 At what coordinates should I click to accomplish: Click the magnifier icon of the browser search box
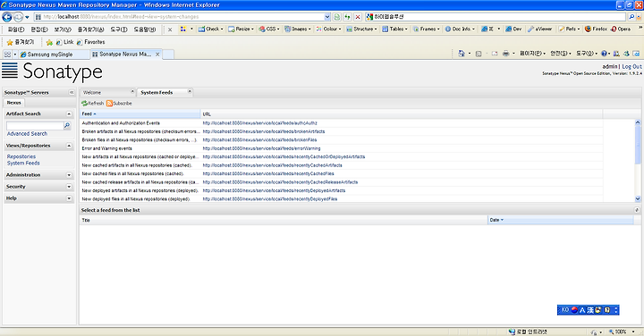pyautogui.click(x=631, y=17)
